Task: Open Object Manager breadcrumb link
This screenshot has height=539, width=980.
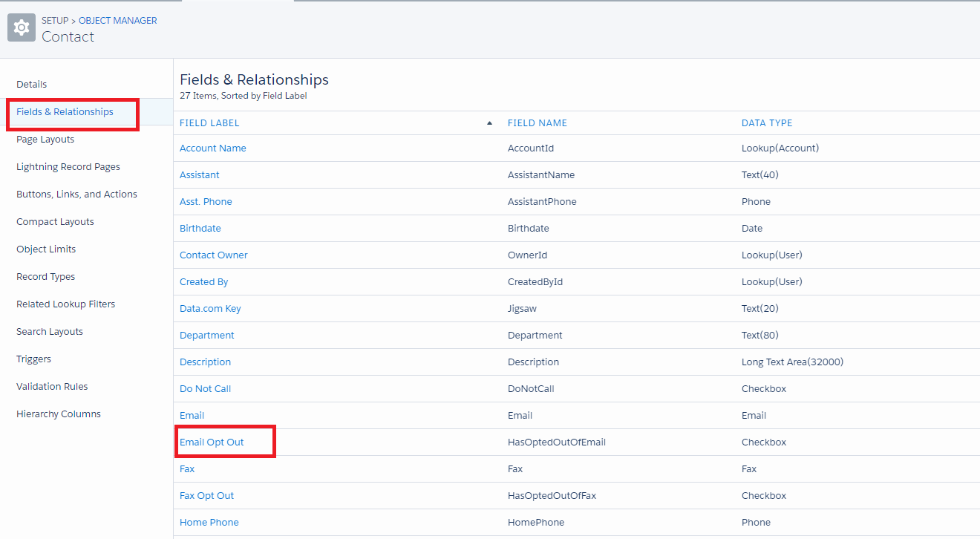Action: coord(117,21)
